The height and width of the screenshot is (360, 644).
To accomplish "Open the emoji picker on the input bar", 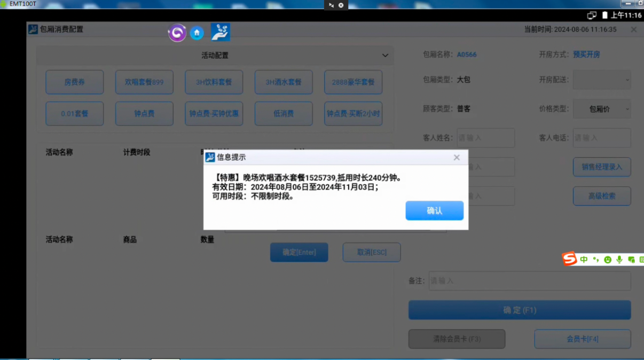I will tap(608, 259).
